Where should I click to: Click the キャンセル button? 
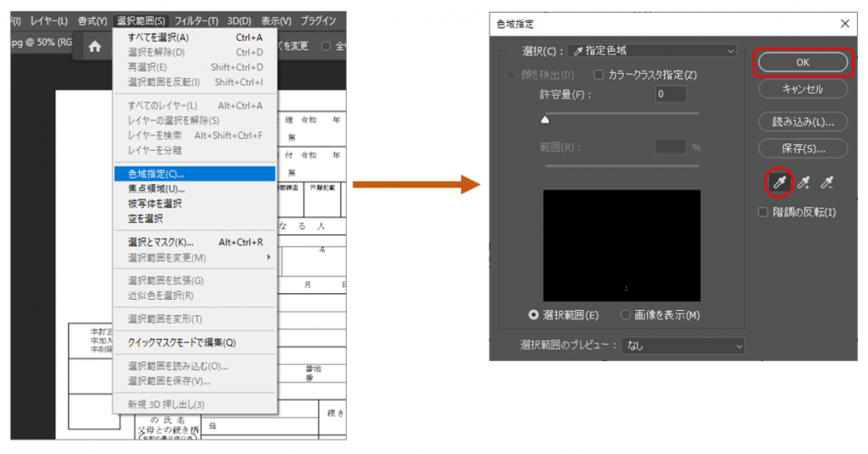tap(803, 89)
